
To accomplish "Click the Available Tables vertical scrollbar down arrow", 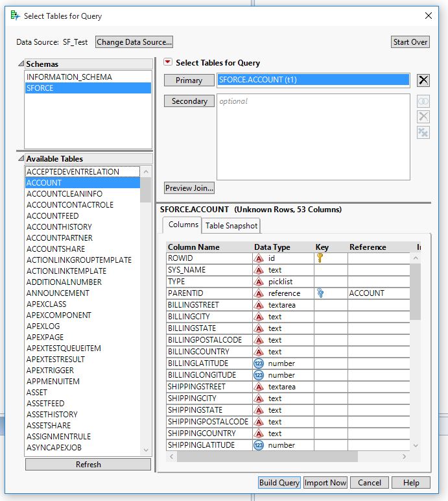I will pos(145,450).
